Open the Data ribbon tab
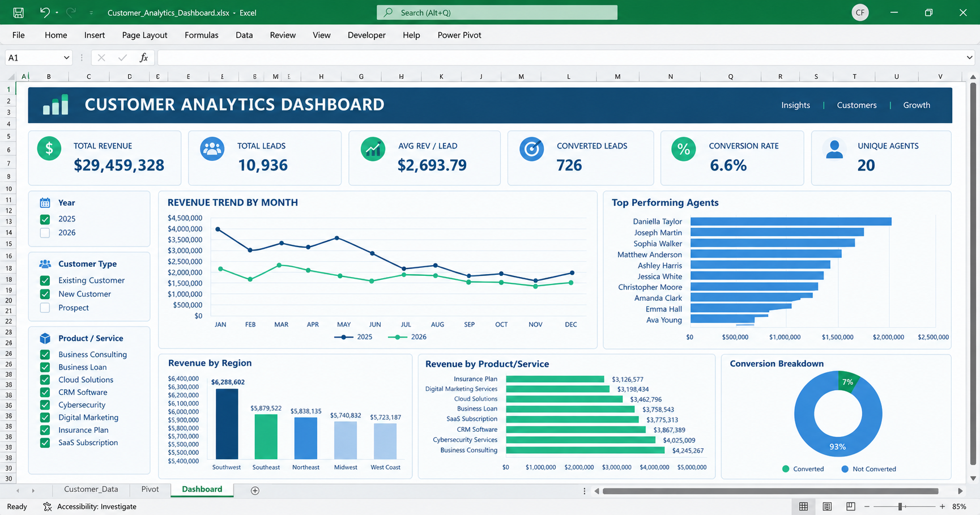 (244, 35)
